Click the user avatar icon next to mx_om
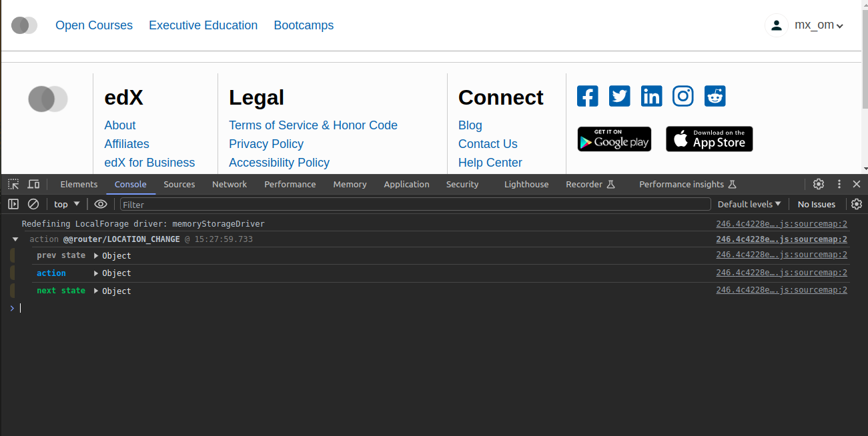The width and height of the screenshot is (868, 436). click(x=777, y=25)
